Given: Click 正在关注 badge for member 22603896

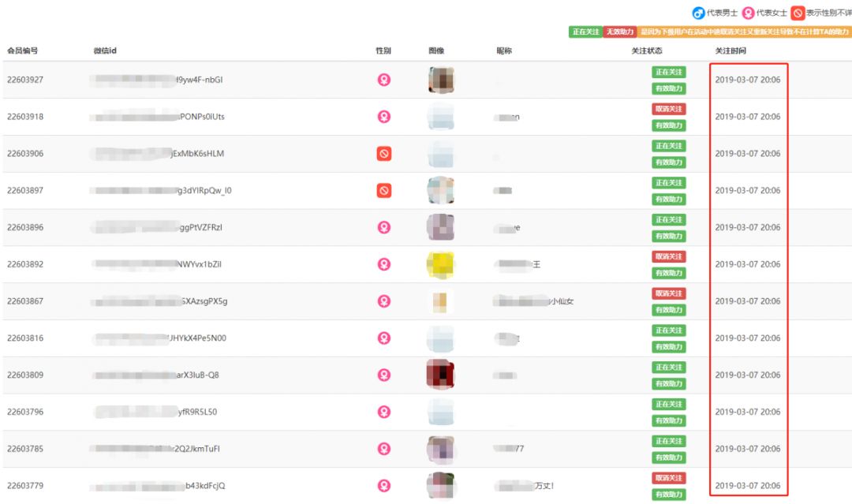Looking at the screenshot, I should point(668,219).
